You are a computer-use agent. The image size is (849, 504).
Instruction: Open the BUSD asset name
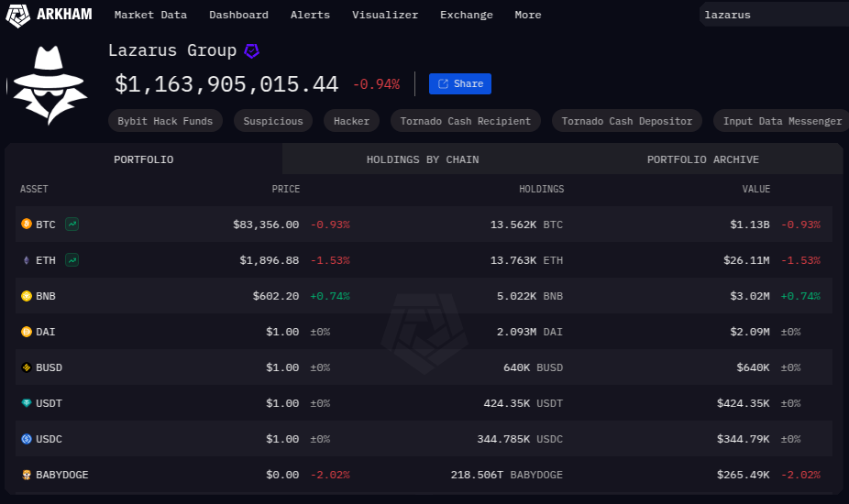pyautogui.click(x=49, y=367)
